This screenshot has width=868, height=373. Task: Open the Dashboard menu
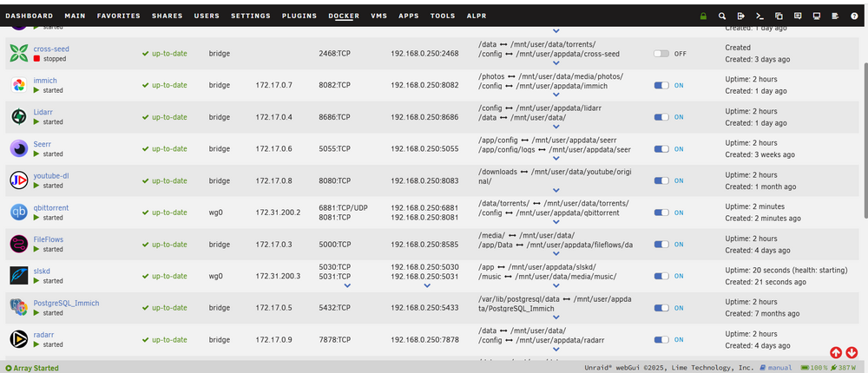pyautogui.click(x=30, y=16)
